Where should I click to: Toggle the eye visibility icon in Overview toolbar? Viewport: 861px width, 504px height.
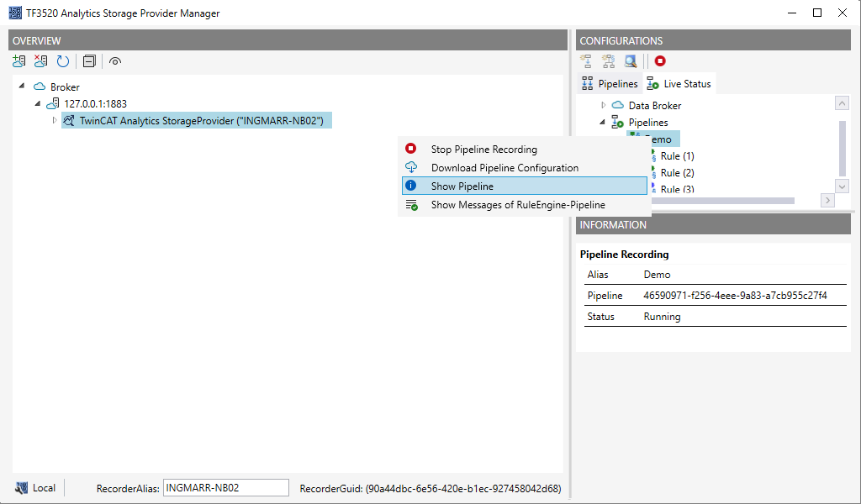pos(114,61)
